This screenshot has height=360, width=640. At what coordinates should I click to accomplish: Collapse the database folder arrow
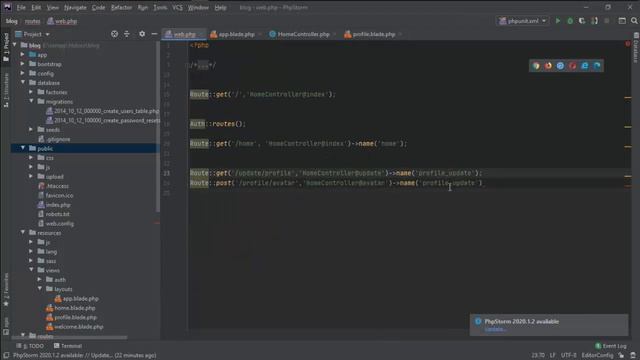tap(22, 82)
